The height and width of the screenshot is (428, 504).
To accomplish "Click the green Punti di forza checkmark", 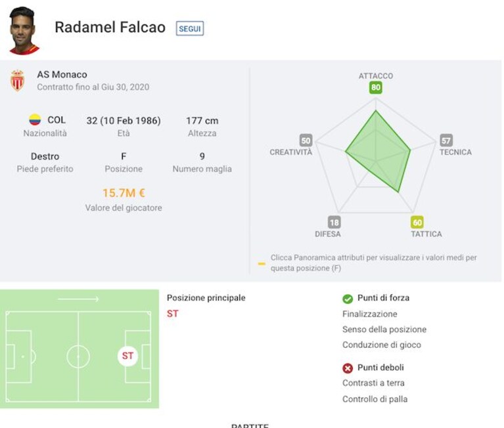I will [348, 299].
